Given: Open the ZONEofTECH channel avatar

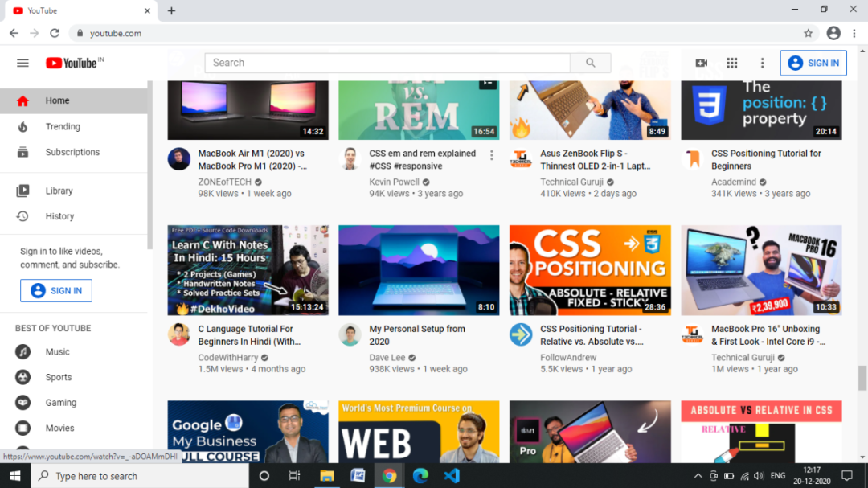Looking at the screenshot, I should click(x=178, y=159).
